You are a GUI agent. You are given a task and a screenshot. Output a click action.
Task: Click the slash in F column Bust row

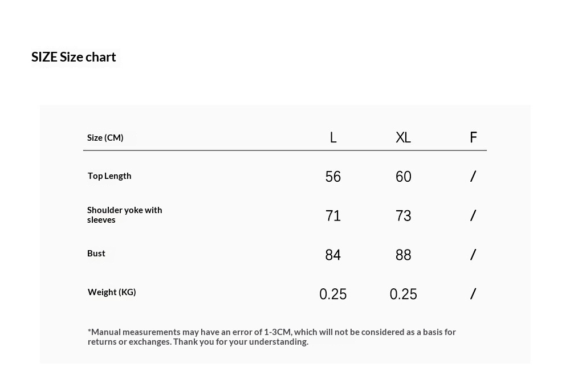[473, 255]
